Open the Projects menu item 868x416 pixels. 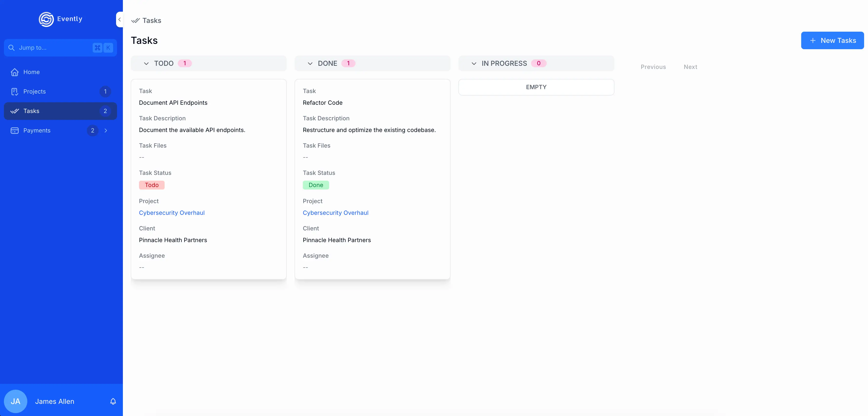point(34,92)
